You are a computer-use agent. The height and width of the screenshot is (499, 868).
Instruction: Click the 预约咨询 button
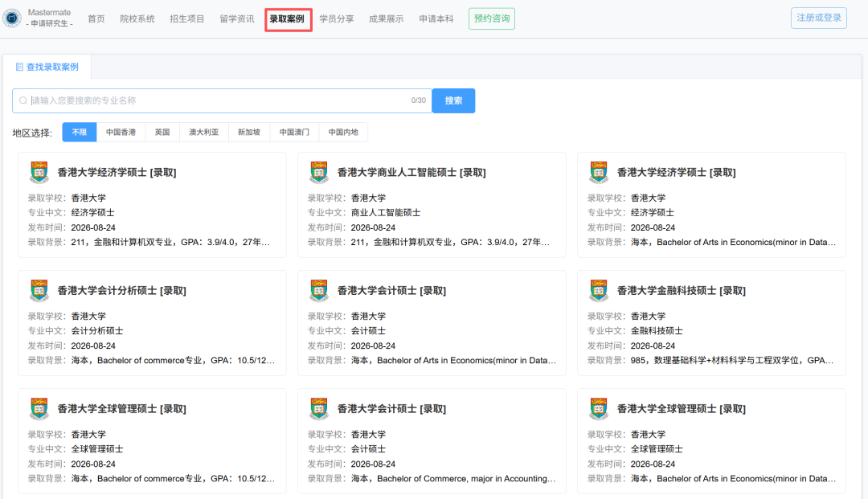492,18
